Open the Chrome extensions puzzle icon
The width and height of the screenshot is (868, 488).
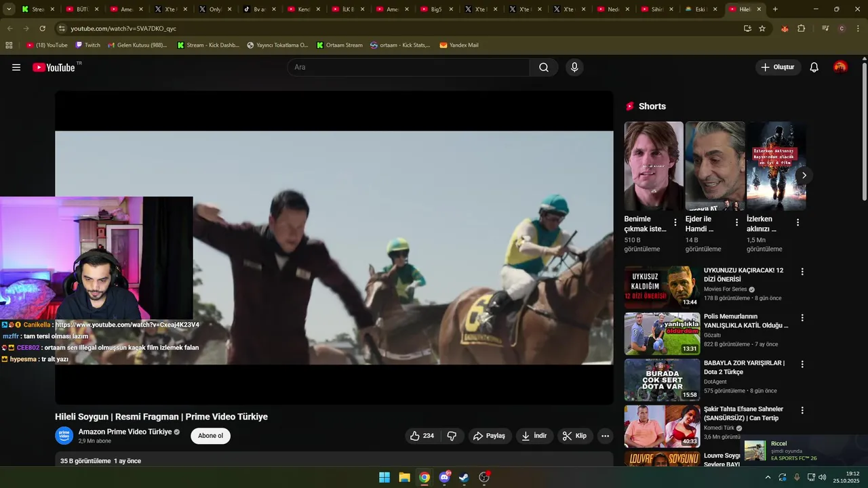tap(802, 28)
